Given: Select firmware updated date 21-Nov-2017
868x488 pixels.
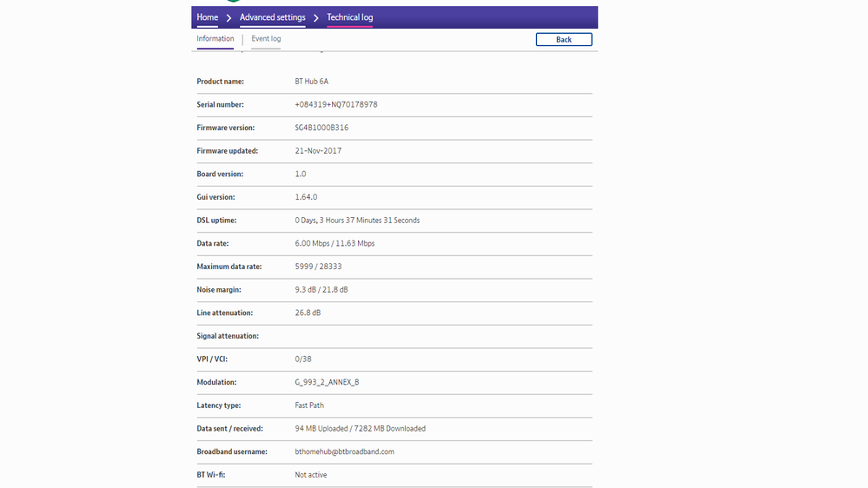Looking at the screenshot, I should 318,151.
